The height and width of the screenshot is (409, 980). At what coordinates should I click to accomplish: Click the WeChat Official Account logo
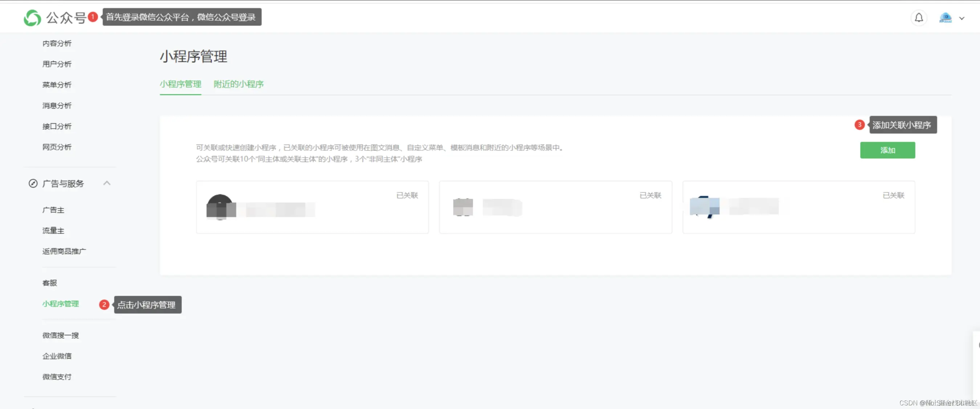point(32,18)
